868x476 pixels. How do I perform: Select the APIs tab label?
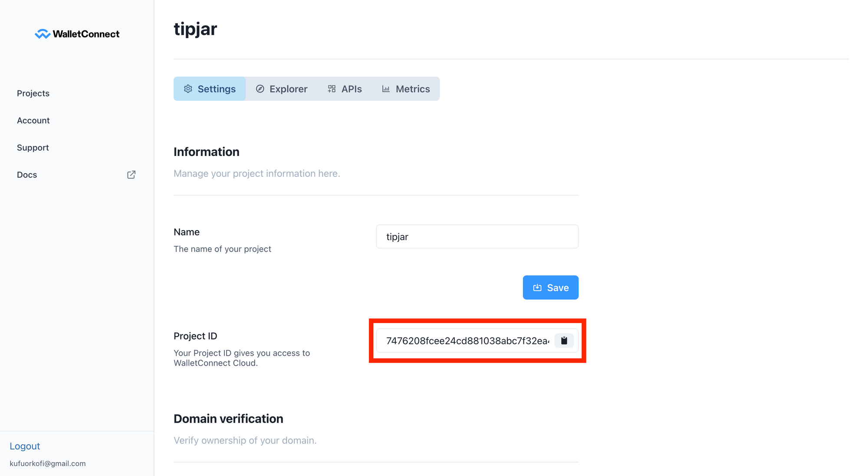[x=351, y=89]
